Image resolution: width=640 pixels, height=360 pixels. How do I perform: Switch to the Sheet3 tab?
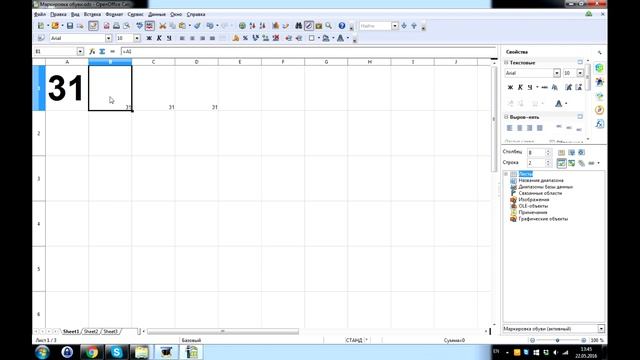tap(110, 331)
